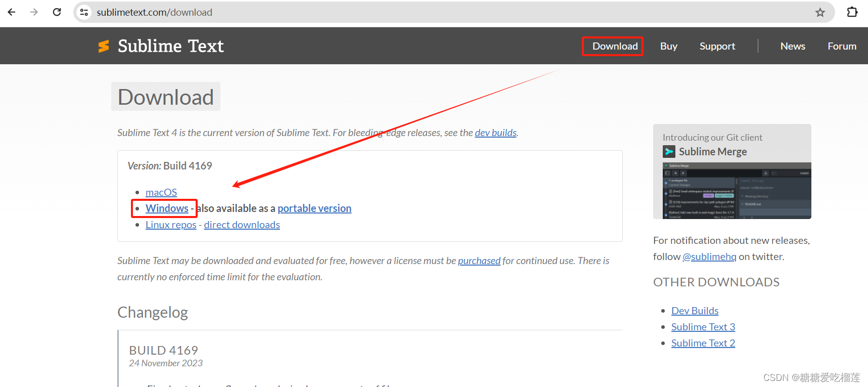The image size is (868, 387).
Task: Download the macOS version
Action: (x=161, y=192)
